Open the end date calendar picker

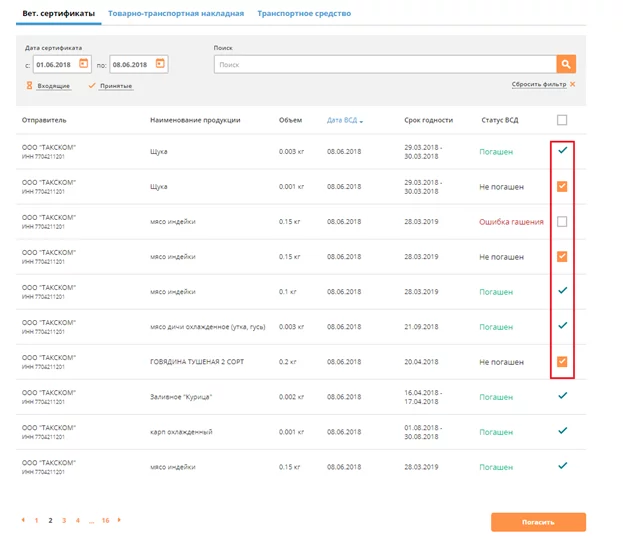pos(160,64)
